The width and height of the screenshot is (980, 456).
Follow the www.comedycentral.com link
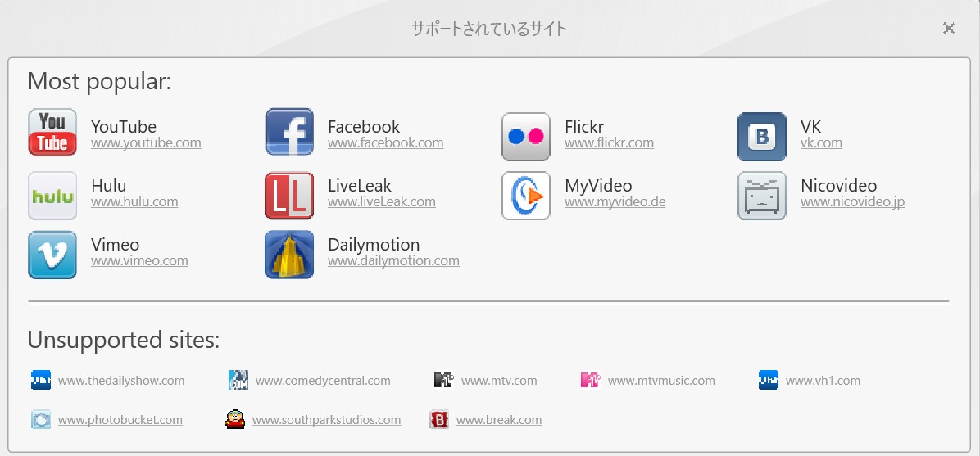tap(323, 381)
